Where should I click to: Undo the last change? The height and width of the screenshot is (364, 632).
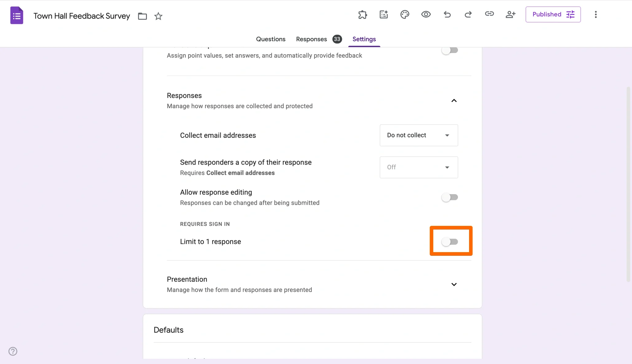point(447,14)
